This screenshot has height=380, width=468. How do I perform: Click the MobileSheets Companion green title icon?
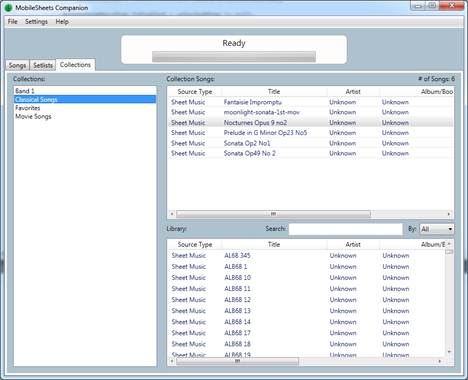click(x=9, y=7)
